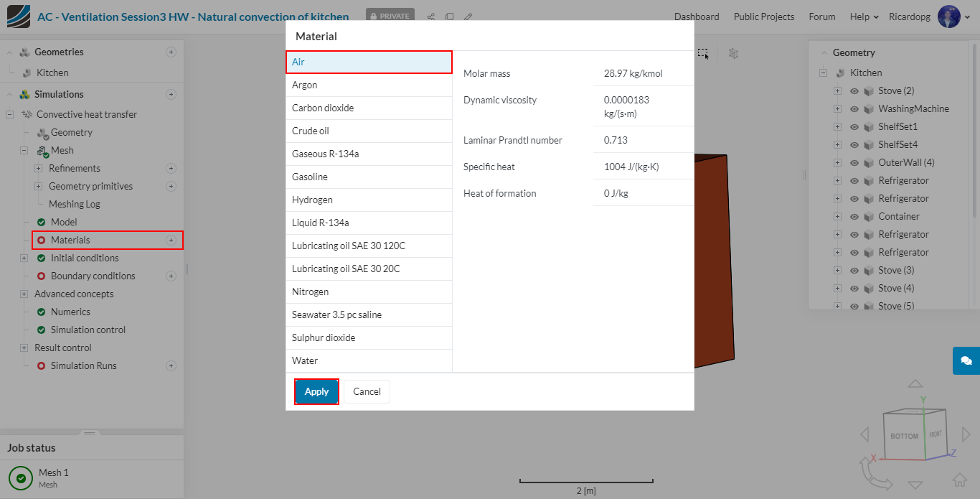Screen dimensions: 980x499
Task: Open Dashboard from top navigation
Action: click(x=697, y=17)
